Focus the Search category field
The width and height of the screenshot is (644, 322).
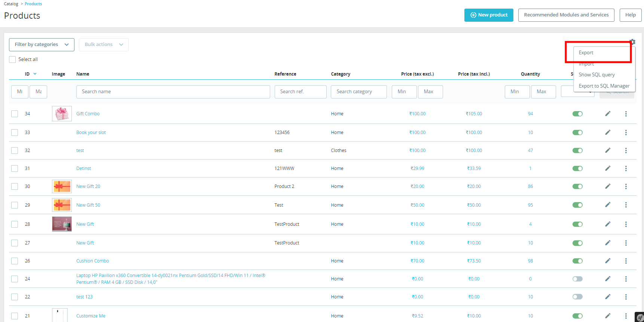click(358, 92)
